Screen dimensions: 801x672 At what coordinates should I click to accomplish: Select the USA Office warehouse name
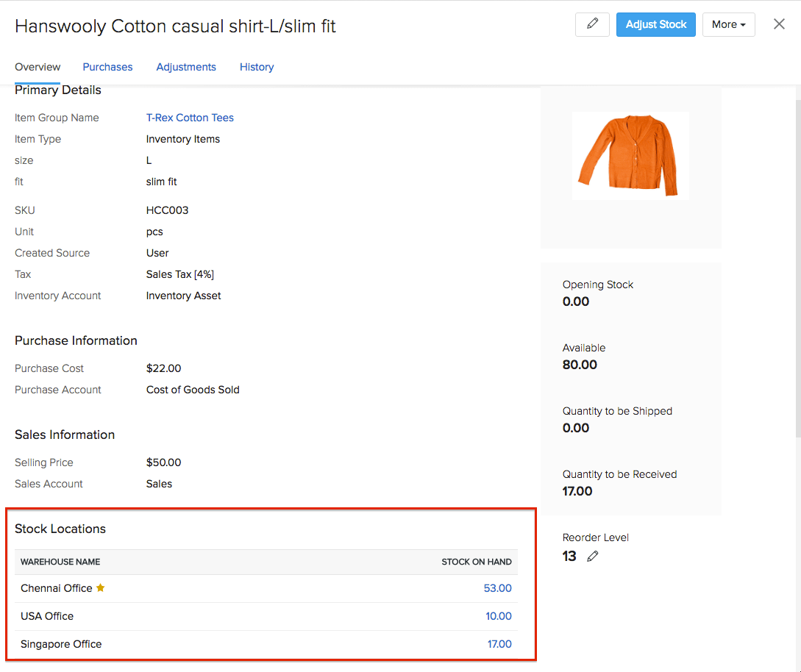[47, 616]
